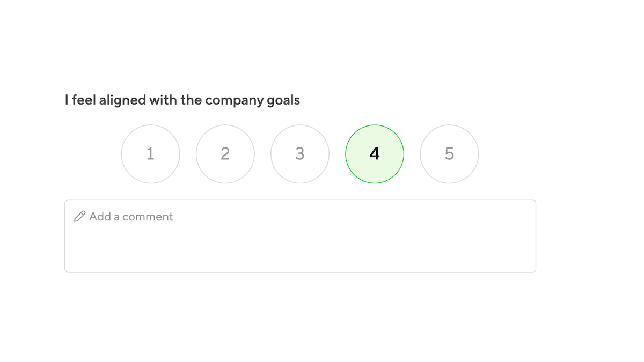This screenshot has height=362, width=644.
Task: Switch the rating from 4 to 5
Action: 449,154
